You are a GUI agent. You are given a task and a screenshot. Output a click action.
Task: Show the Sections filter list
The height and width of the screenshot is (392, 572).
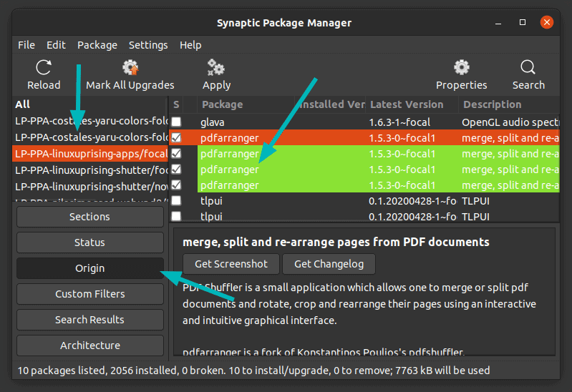click(x=89, y=217)
